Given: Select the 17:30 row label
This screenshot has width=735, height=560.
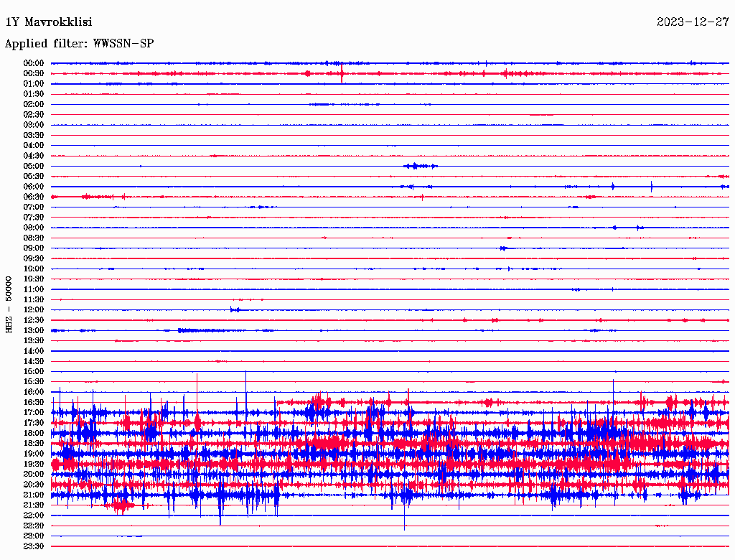Looking at the screenshot, I should point(34,423).
